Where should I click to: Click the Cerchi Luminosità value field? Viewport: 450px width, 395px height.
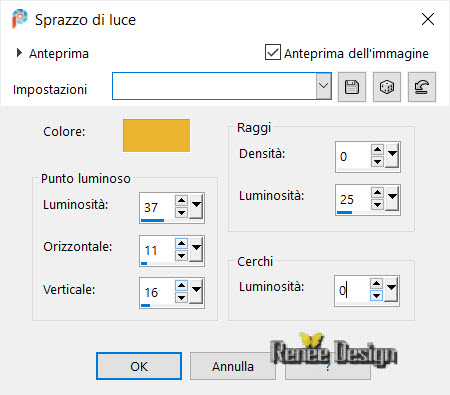[x=352, y=290]
